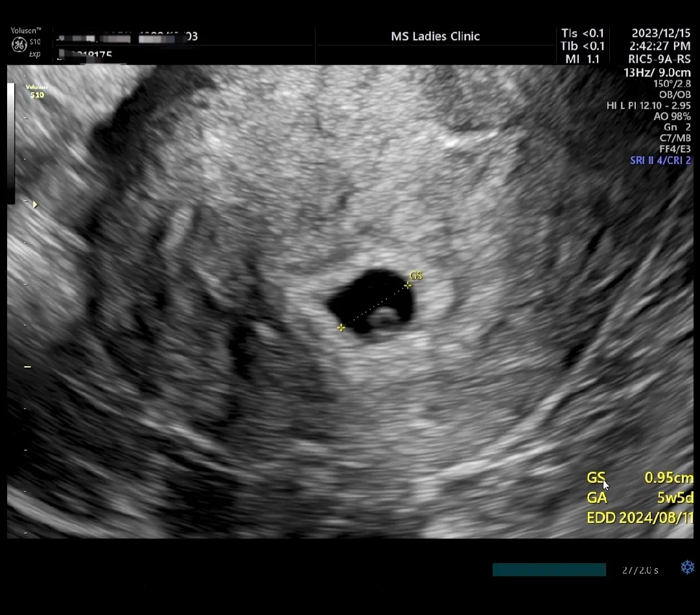Click the cine clip progress bar
The height and width of the screenshot is (615, 700).
click(549, 570)
